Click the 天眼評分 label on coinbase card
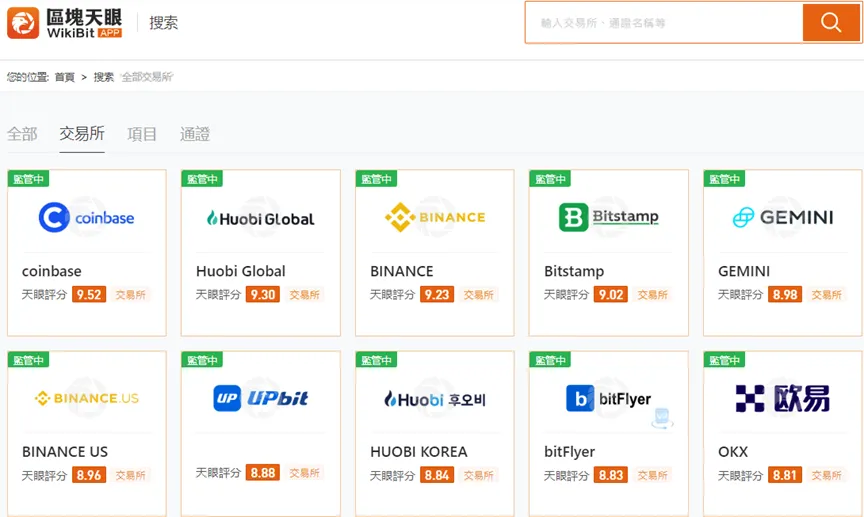864x517 pixels. point(44,295)
